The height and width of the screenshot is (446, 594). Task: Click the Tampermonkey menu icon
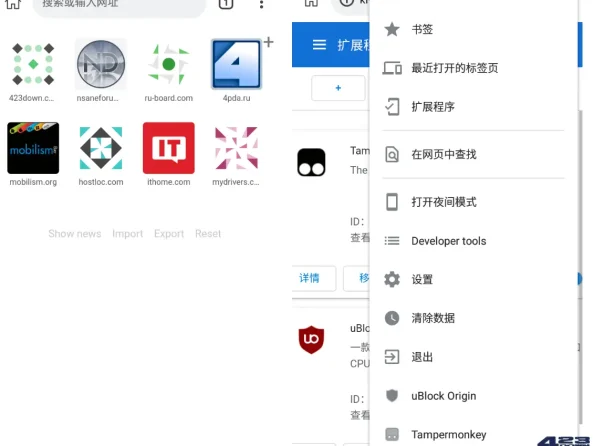click(x=392, y=435)
